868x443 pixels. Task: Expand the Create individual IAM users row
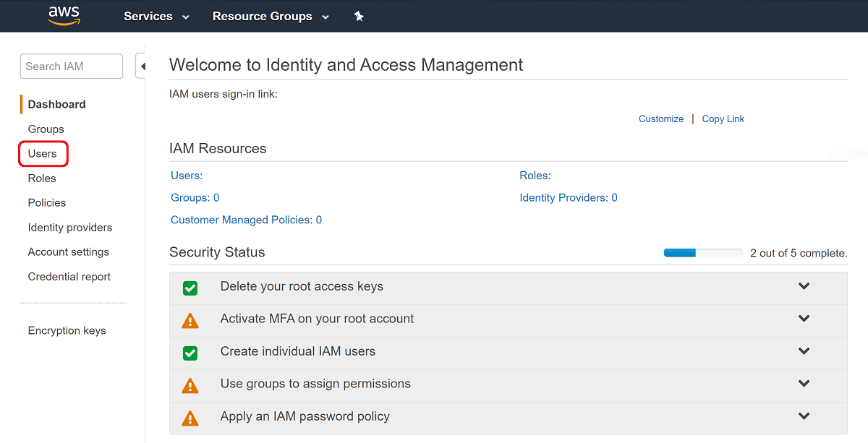[x=804, y=351]
